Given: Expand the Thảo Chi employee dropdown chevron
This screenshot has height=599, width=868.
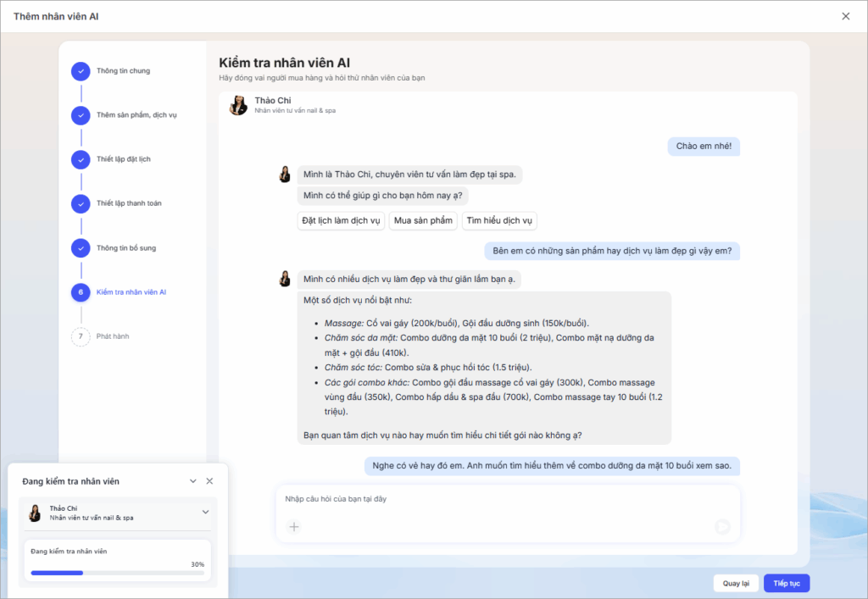Looking at the screenshot, I should [x=204, y=512].
